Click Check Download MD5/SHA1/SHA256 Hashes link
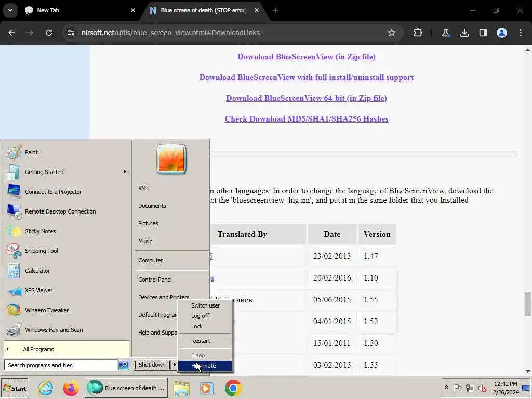This screenshot has height=399, width=532. click(x=307, y=119)
